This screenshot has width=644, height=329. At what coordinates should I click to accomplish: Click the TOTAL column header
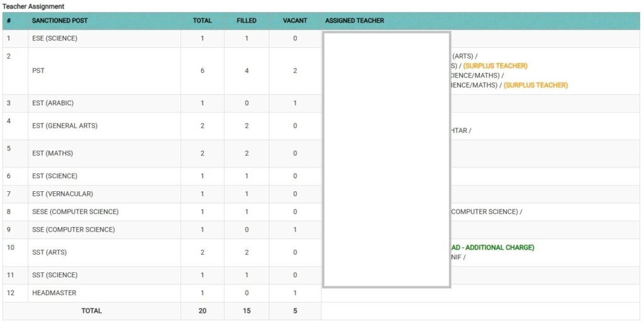point(203,21)
